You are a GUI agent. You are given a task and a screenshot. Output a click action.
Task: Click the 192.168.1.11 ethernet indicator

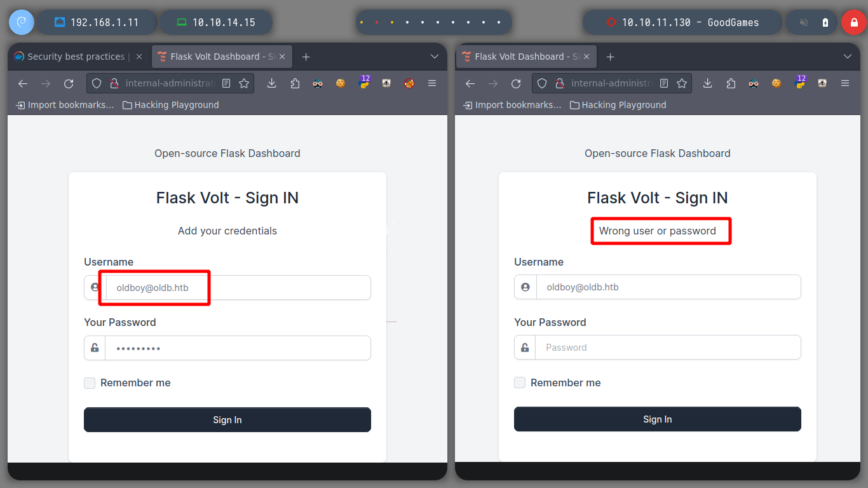pyautogui.click(x=97, y=22)
